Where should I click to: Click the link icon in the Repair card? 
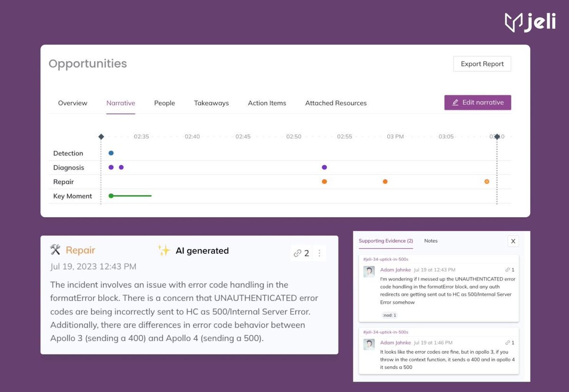[x=297, y=254]
